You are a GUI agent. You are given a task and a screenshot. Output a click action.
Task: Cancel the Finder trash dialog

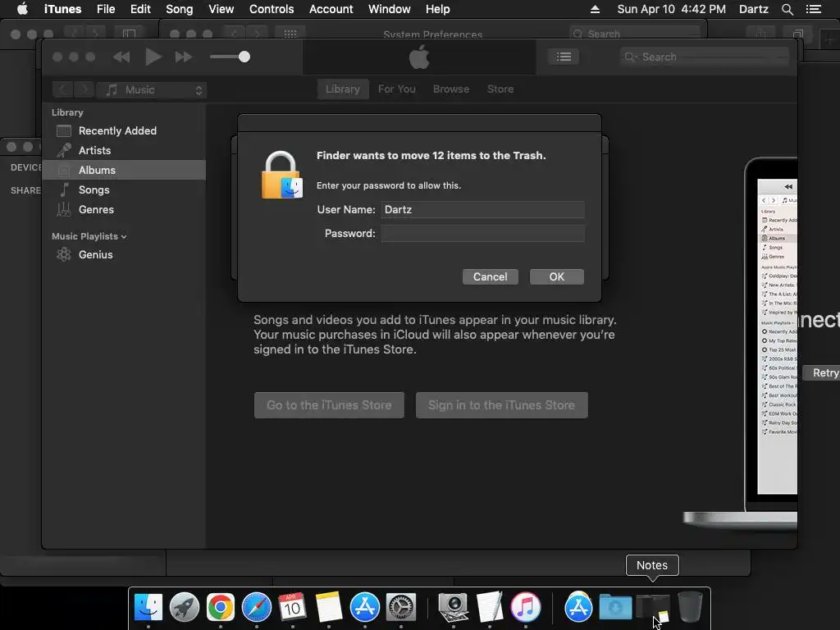pyautogui.click(x=491, y=277)
